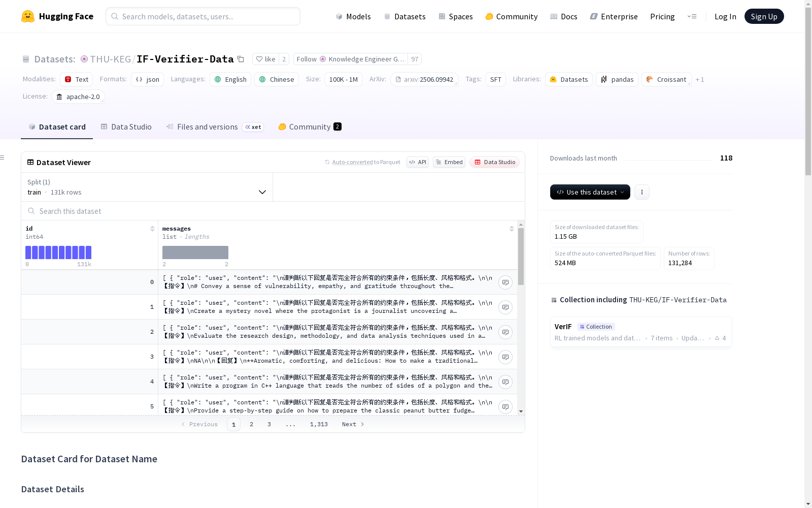
Task: Open comment icon for row 3
Action: coord(505,357)
